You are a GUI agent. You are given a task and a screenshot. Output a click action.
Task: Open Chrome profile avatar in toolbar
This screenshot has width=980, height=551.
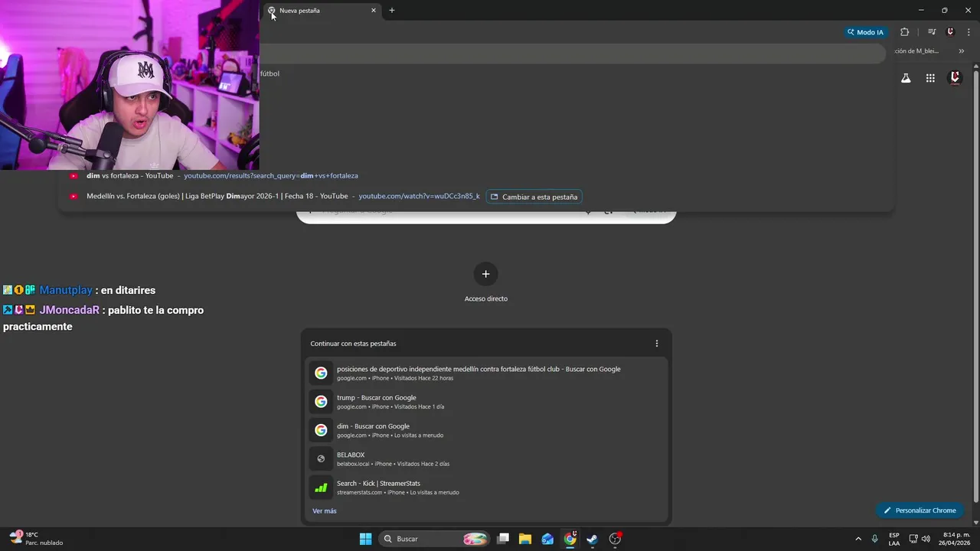[950, 32]
